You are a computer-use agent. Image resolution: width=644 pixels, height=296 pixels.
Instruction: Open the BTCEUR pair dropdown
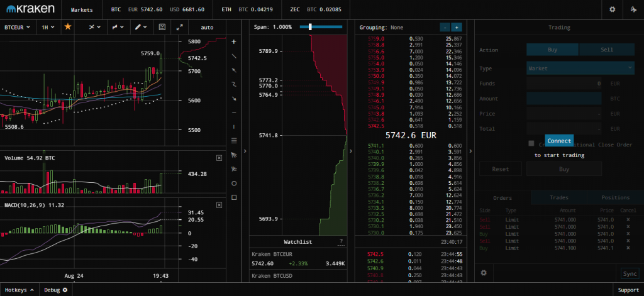pyautogui.click(x=18, y=28)
